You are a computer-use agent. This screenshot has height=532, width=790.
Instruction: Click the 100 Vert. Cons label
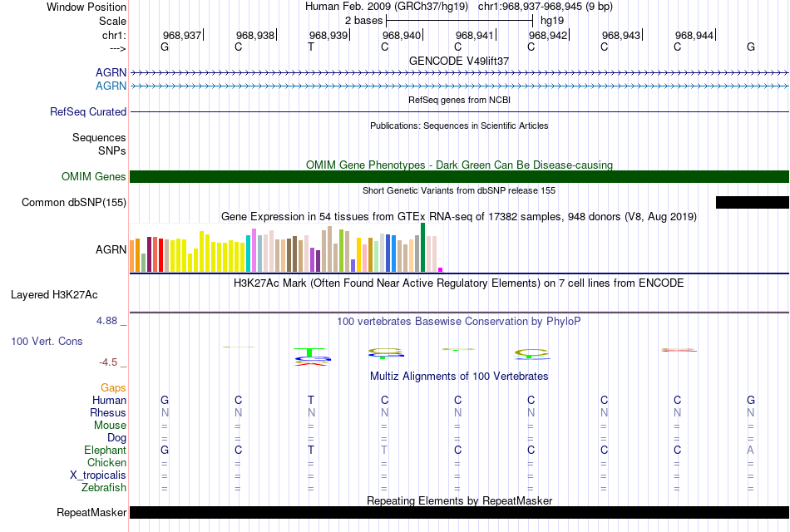click(47, 341)
